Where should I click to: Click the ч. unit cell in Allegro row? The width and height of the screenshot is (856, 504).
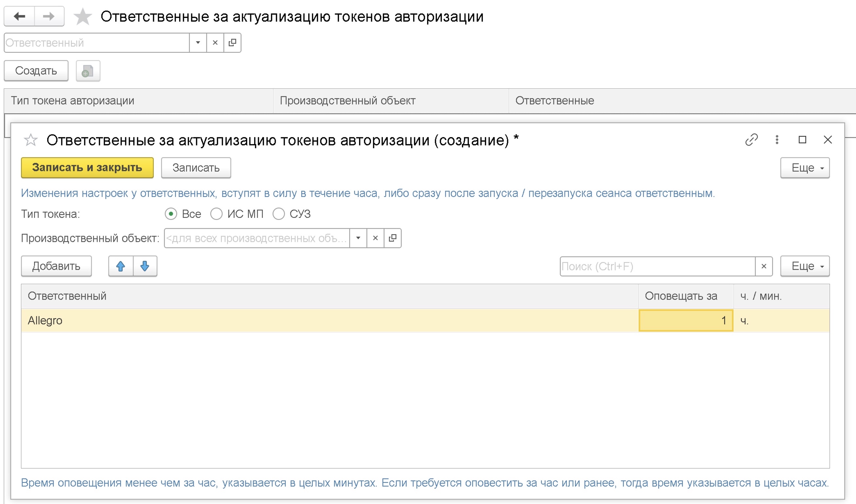click(x=782, y=320)
